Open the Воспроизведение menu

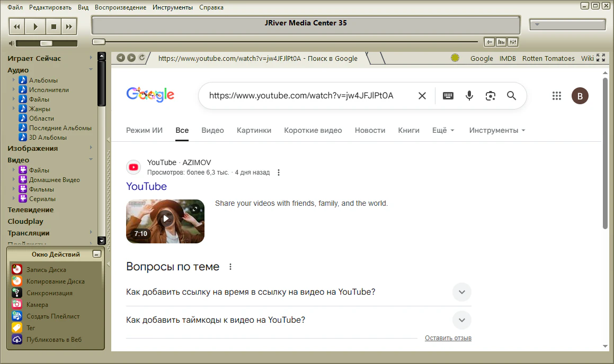(x=120, y=7)
